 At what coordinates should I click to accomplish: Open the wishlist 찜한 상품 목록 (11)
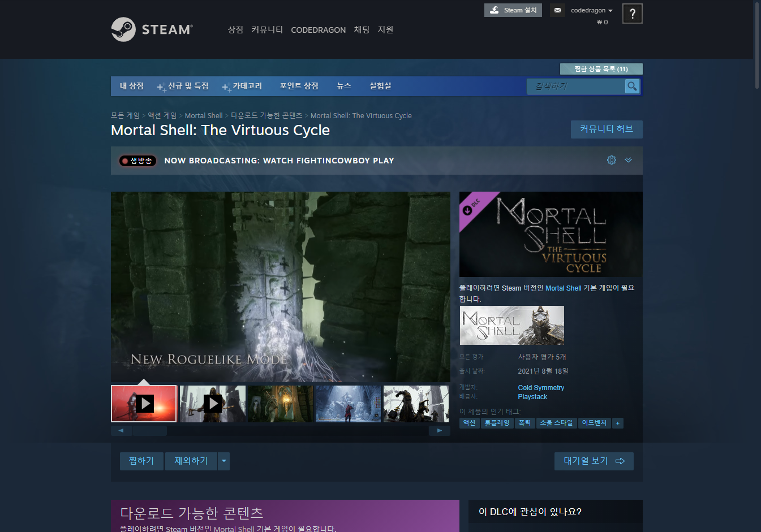point(601,69)
